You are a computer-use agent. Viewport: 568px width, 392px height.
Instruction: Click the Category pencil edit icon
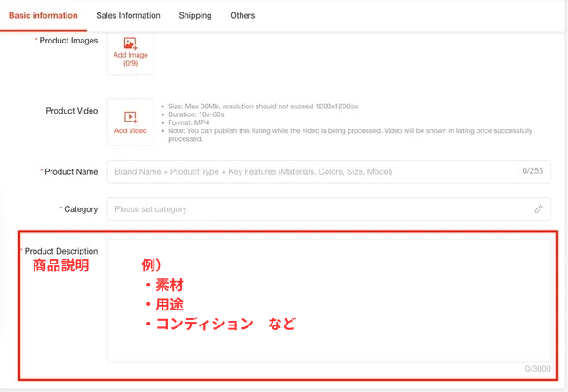pos(539,208)
